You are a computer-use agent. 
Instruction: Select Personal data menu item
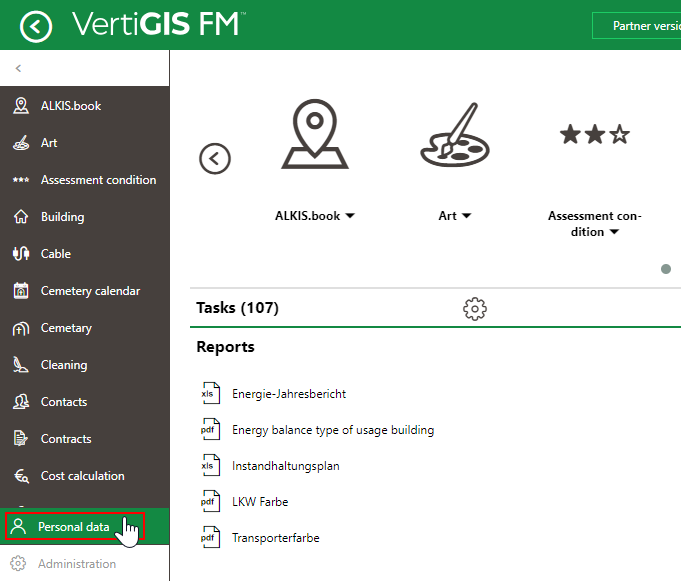tap(74, 526)
